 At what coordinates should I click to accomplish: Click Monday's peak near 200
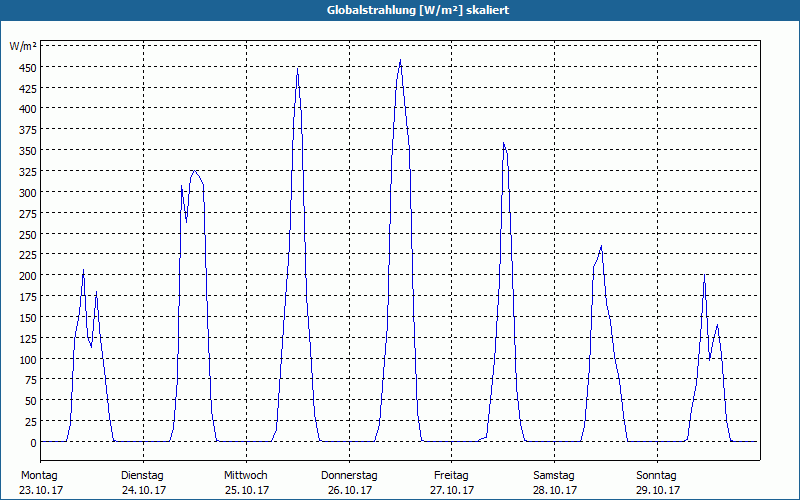[84, 270]
